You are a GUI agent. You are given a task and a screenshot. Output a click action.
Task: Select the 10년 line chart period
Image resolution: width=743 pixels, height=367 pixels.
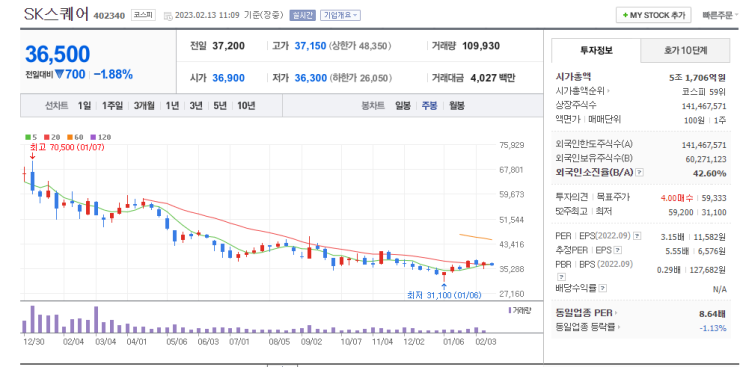point(246,106)
